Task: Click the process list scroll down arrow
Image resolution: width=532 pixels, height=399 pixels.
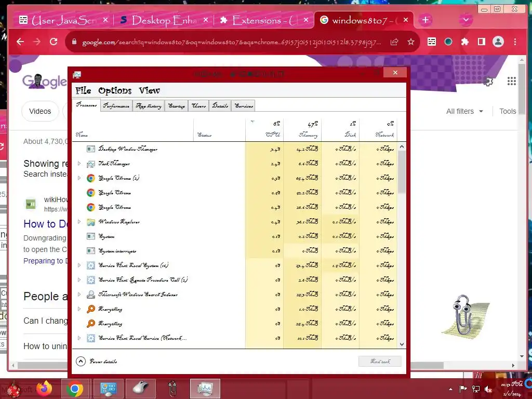Action: click(402, 344)
